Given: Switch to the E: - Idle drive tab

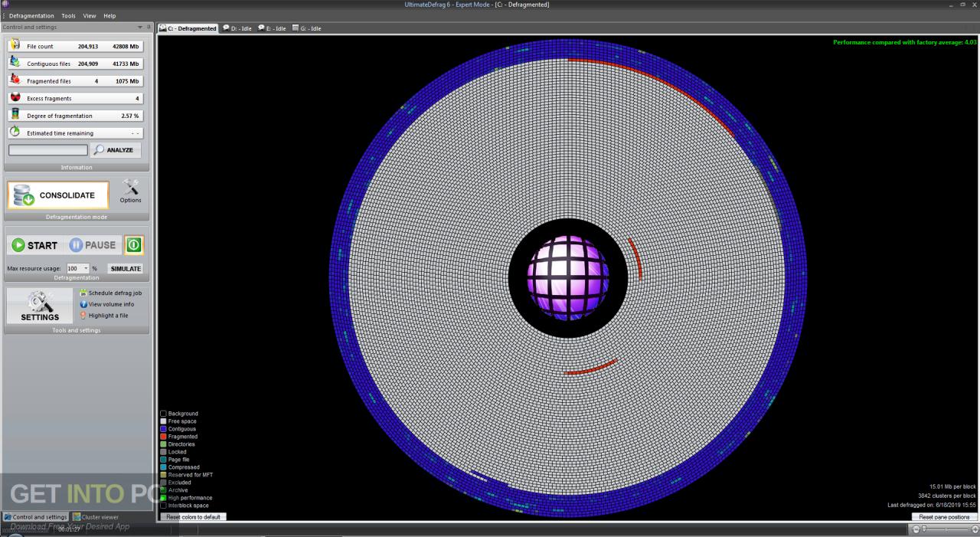Looking at the screenshot, I should pos(272,28).
